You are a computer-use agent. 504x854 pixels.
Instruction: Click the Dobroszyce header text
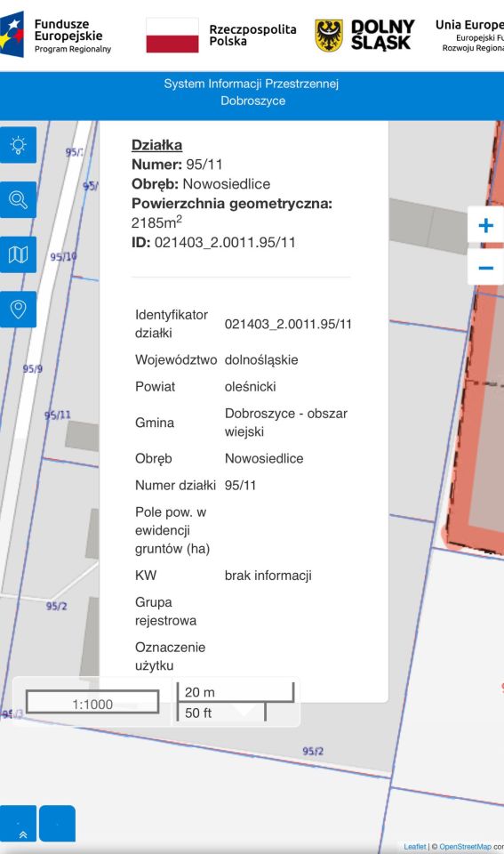pyautogui.click(x=252, y=101)
